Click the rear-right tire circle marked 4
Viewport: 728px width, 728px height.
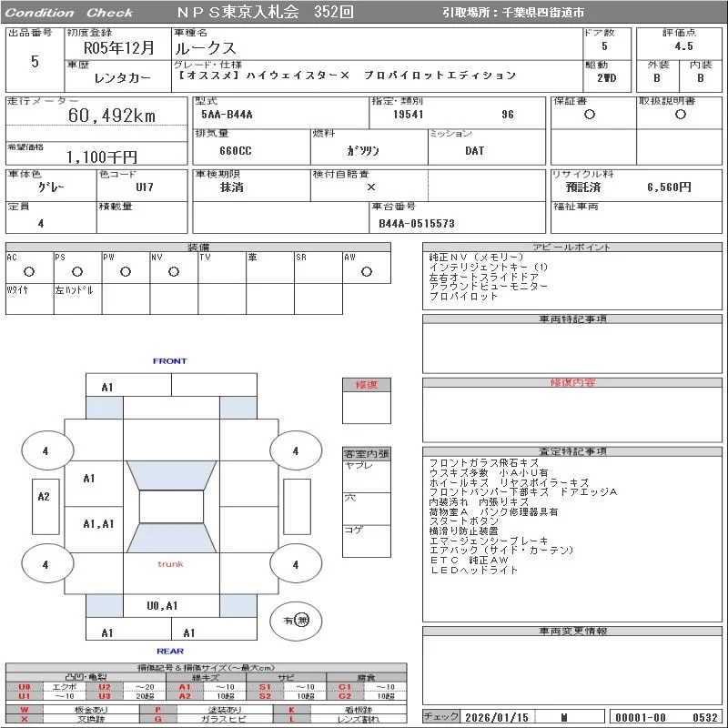[x=295, y=564]
